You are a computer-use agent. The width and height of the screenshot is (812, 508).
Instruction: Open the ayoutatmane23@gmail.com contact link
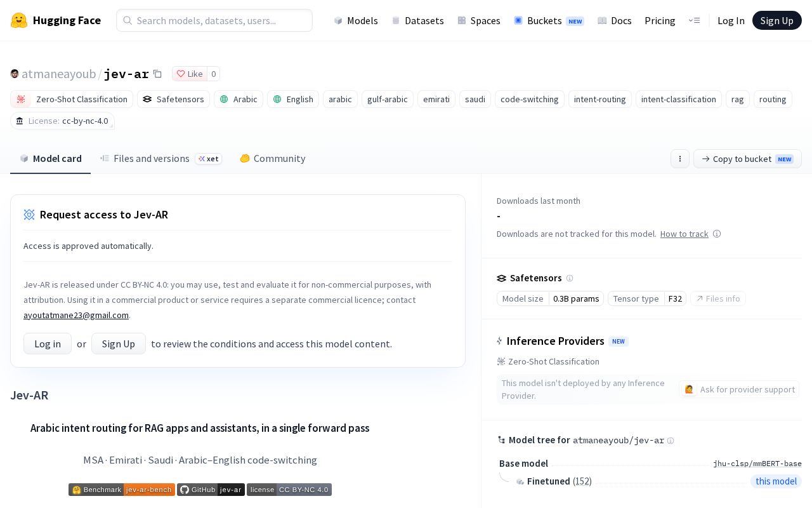(x=76, y=315)
